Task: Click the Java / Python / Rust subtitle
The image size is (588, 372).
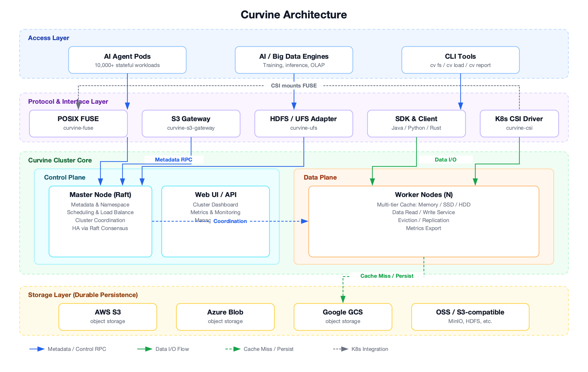Action: 416,128
